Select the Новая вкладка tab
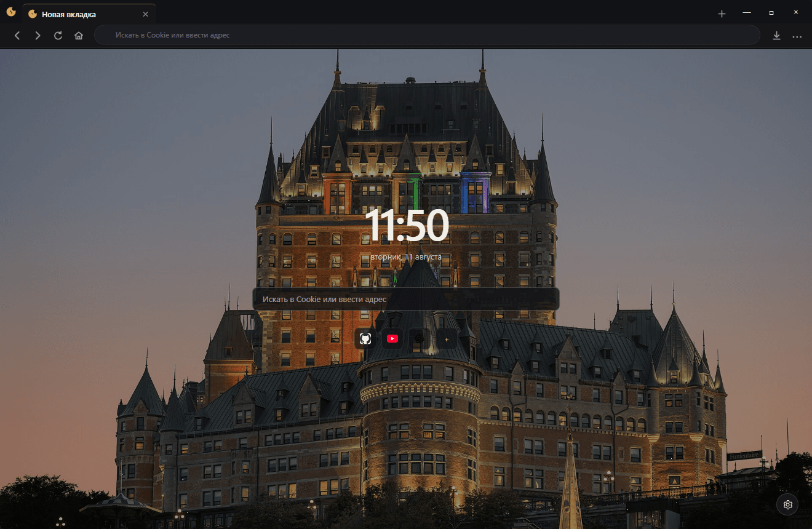Screen dimensions: 812x529 (x=89, y=14)
